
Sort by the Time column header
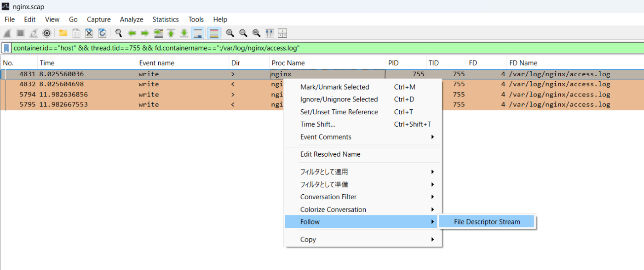86,63
